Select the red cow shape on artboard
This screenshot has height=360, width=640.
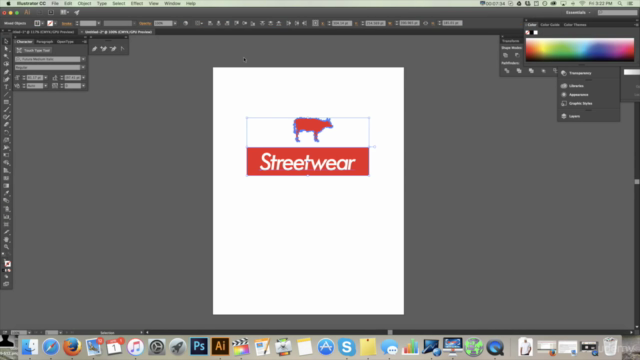(x=313, y=129)
